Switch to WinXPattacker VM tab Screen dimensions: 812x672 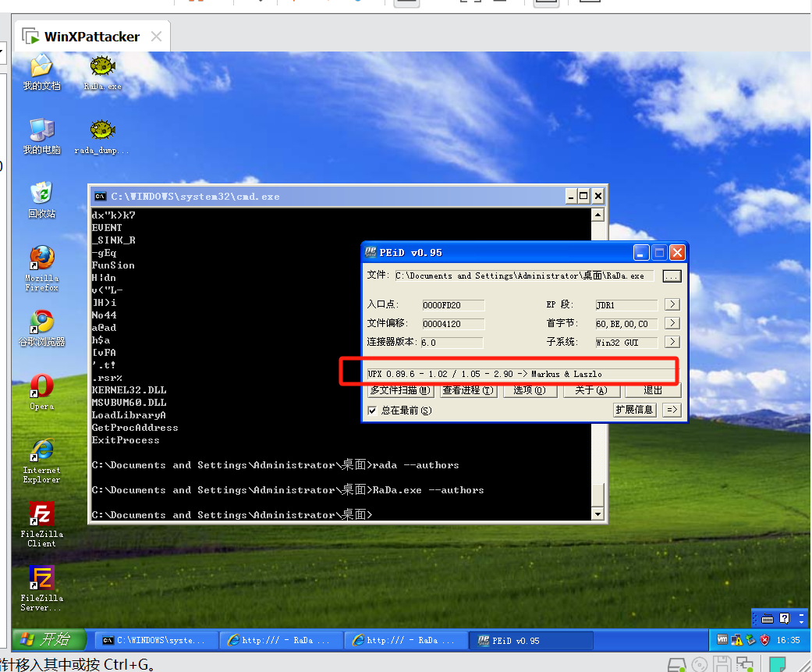[92, 36]
